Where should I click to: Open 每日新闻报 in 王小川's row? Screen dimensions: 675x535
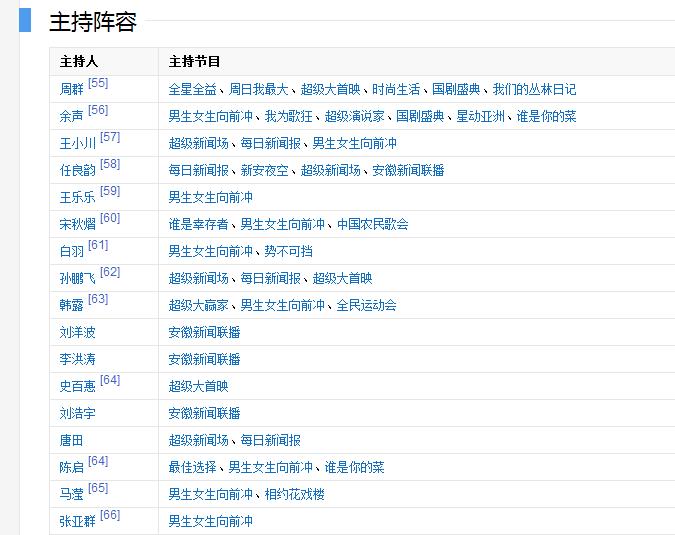pos(270,143)
